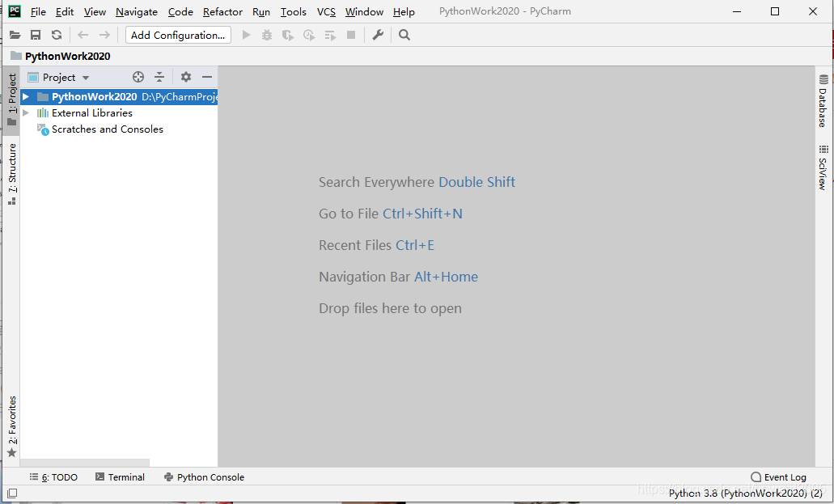This screenshot has height=504, width=834.
Task: Click the Save All floppy disk icon
Action: coord(36,35)
